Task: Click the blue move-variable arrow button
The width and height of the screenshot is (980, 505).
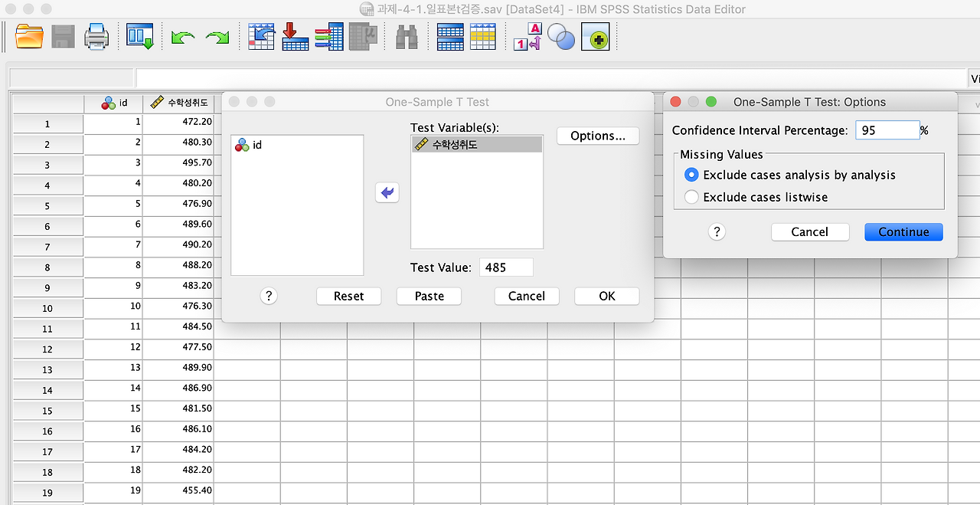Action: click(x=387, y=193)
